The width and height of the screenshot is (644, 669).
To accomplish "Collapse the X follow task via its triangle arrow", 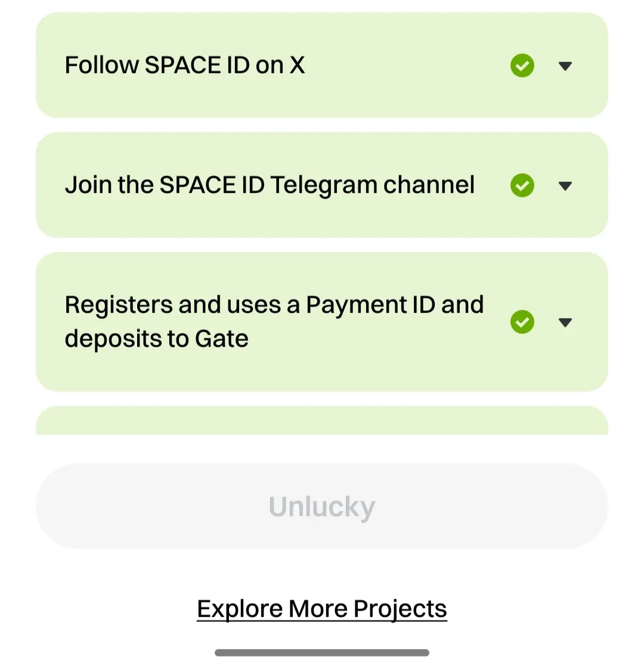I will 565,66.
